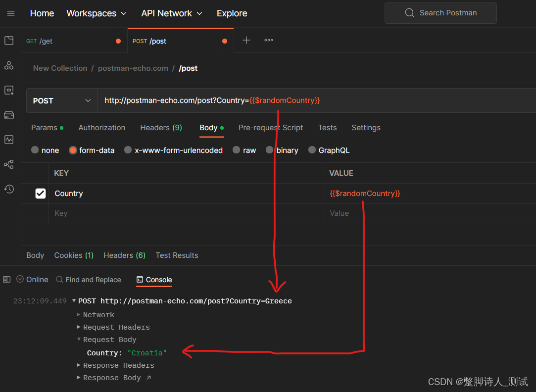Open the History sidebar icon
Viewport: 536px width, 392px height.
click(9, 189)
